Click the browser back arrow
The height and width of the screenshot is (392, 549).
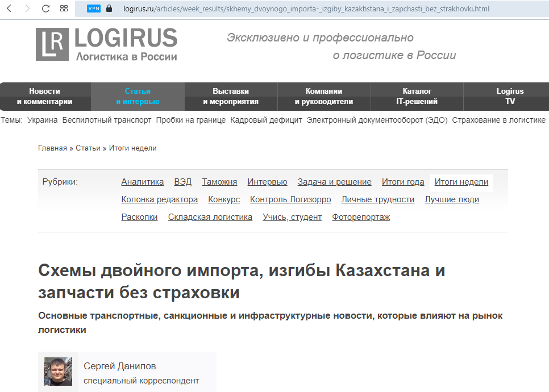coord(10,9)
